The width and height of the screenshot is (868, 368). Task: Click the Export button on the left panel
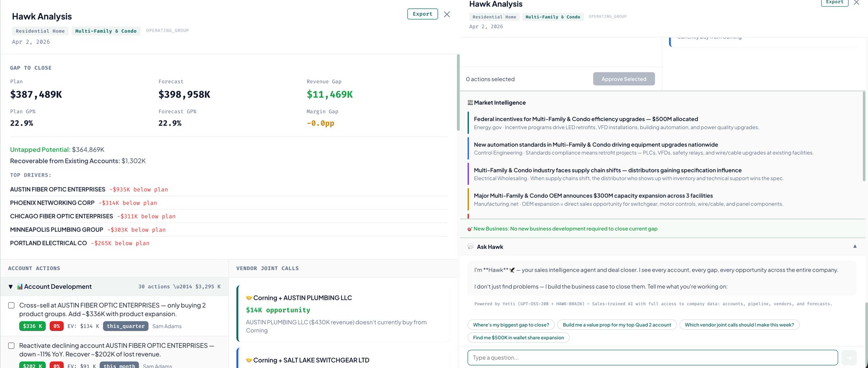point(422,14)
